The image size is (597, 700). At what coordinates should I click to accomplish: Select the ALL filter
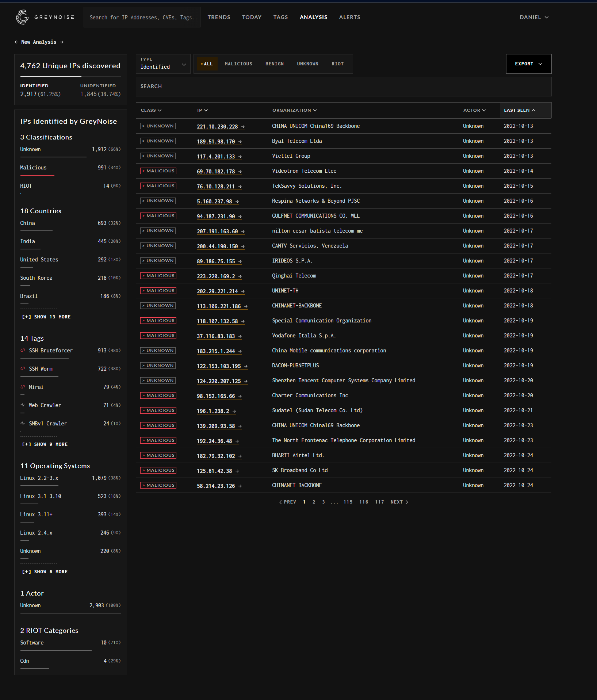207,64
